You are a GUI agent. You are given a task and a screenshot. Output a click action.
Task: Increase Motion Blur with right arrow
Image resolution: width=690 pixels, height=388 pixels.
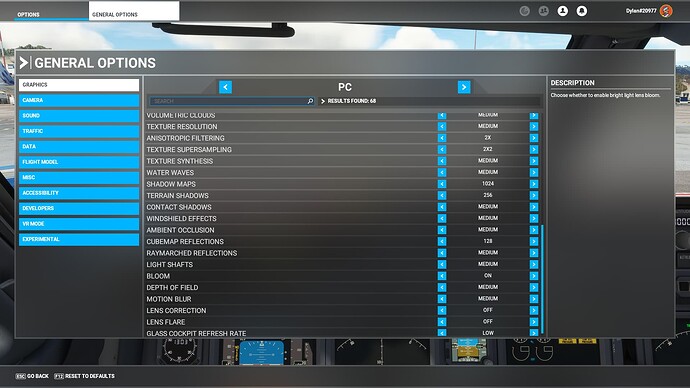point(534,299)
